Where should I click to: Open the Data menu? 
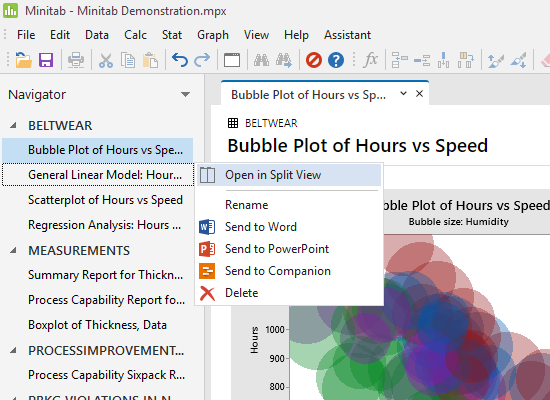coord(97,35)
